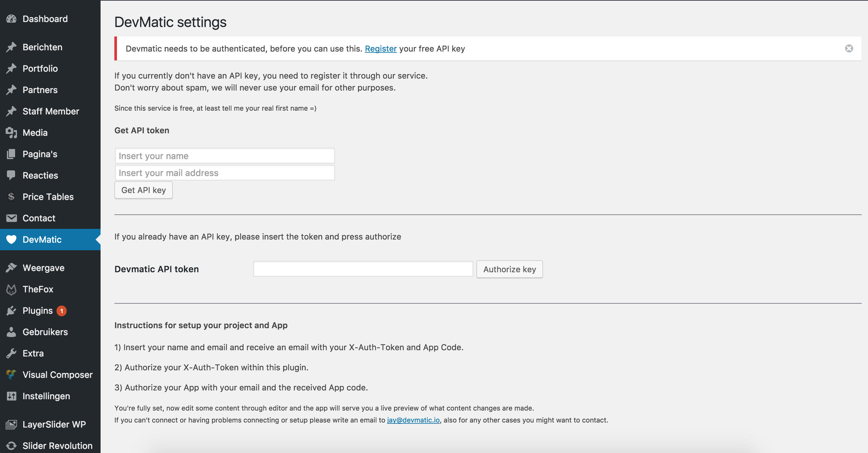
Task: Click the Reacties comment bubble icon
Action: click(x=11, y=175)
